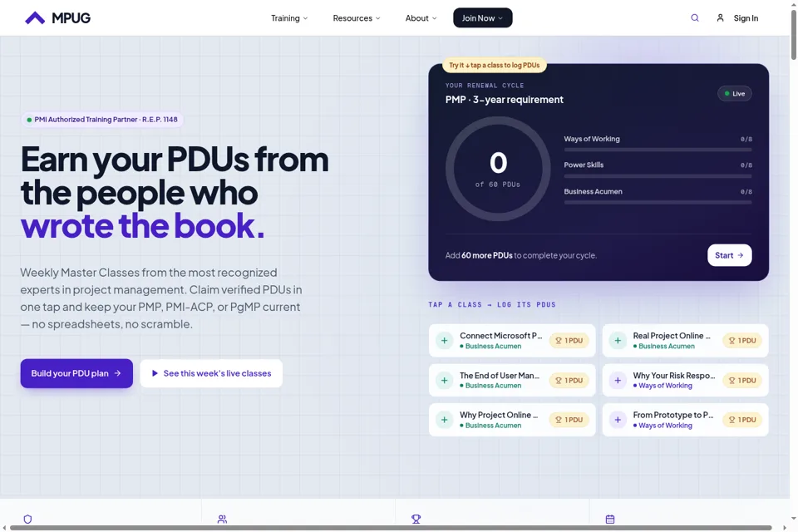Screen dimensions: 798x532
Task: Click the arrow in Build your PDU plan
Action: (117, 373)
